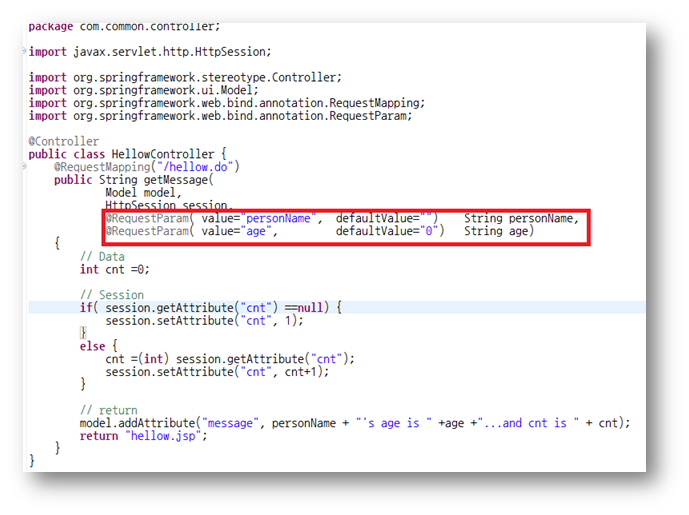This screenshot has height=515, width=689.
Task: Click the value="age" annotation attribute
Action: click(239, 231)
